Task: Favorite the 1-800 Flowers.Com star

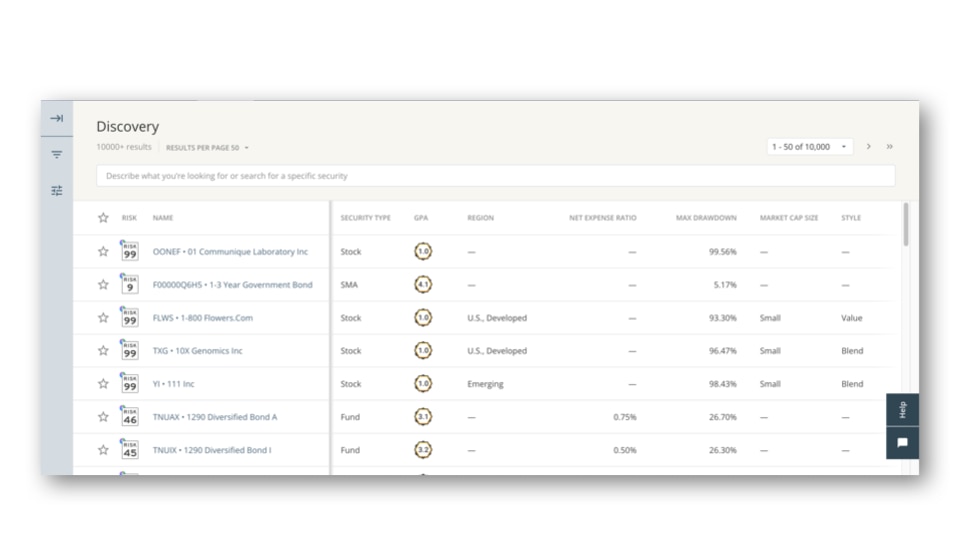Action: click(103, 318)
